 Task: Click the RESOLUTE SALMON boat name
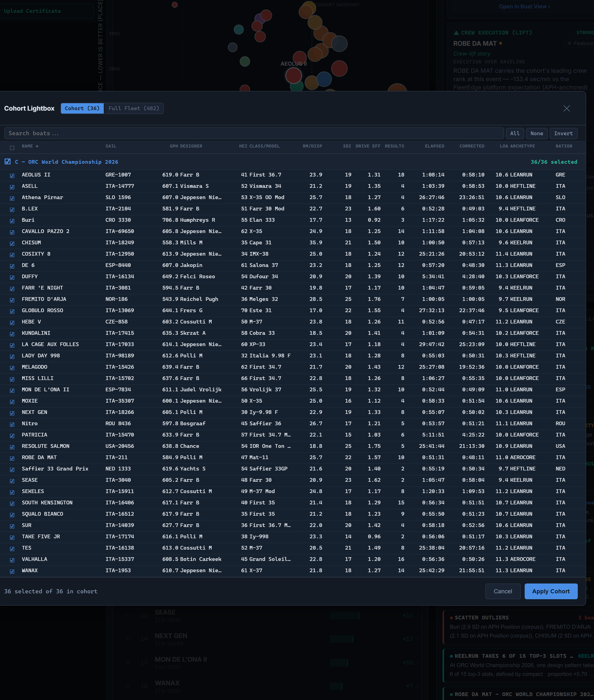pyautogui.click(x=45, y=446)
